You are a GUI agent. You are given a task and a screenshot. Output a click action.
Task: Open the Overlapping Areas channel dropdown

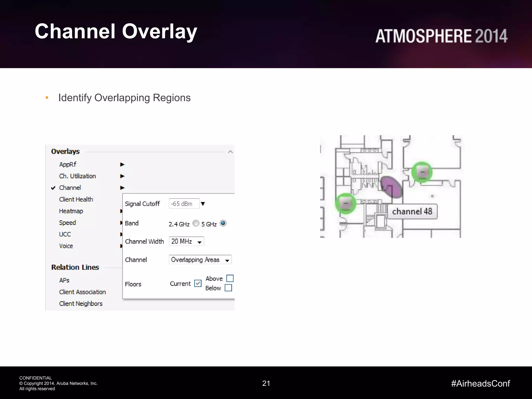pyautogui.click(x=200, y=260)
